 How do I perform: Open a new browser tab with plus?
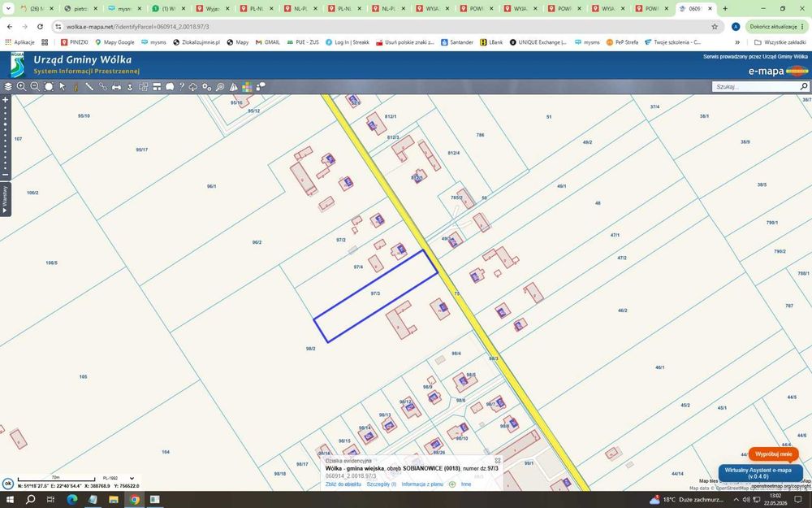point(725,8)
